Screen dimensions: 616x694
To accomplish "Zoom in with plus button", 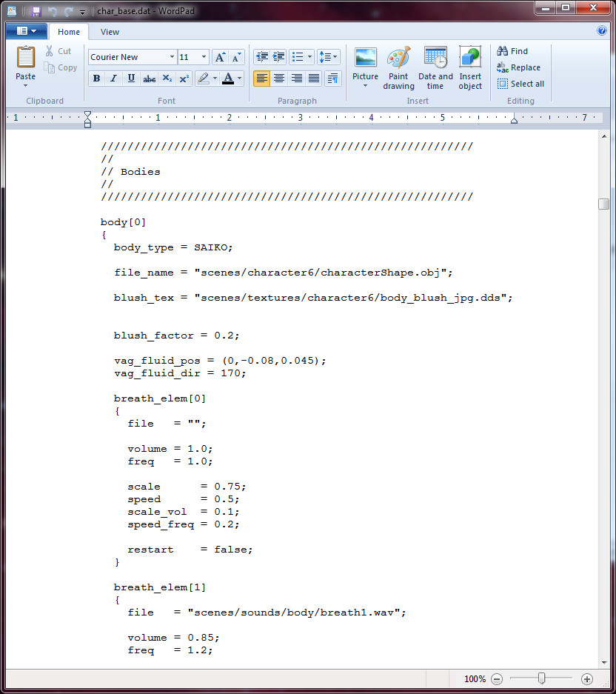I will pos(587,679).
